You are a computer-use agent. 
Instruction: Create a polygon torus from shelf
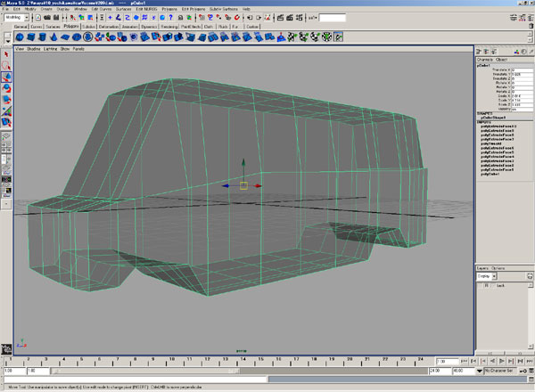tap(77, 37)
